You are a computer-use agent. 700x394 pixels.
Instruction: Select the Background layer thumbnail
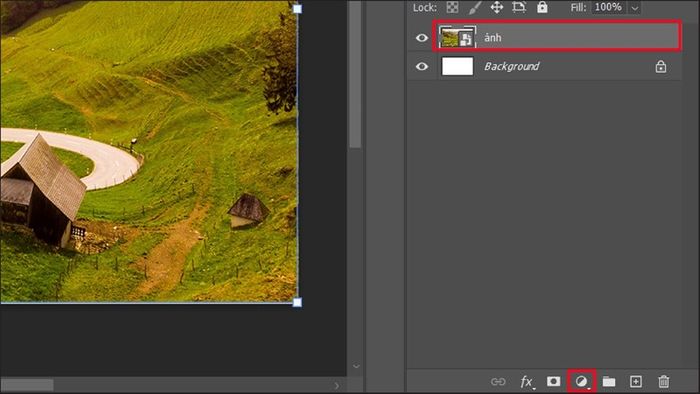coord(458,66)
